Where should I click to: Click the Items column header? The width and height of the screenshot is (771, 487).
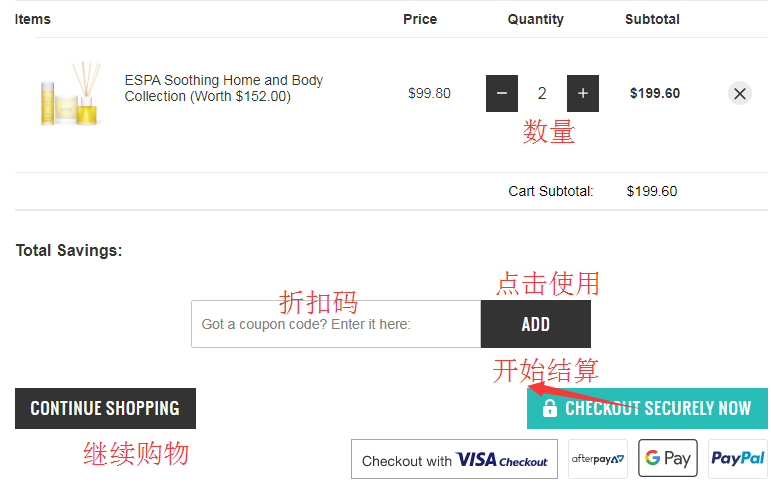point(33,19)
